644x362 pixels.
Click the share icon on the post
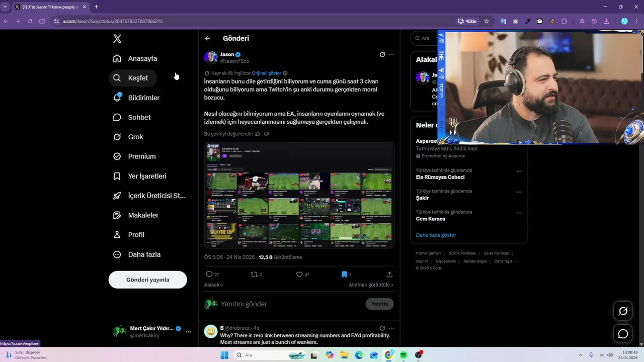tap(389, 275)
